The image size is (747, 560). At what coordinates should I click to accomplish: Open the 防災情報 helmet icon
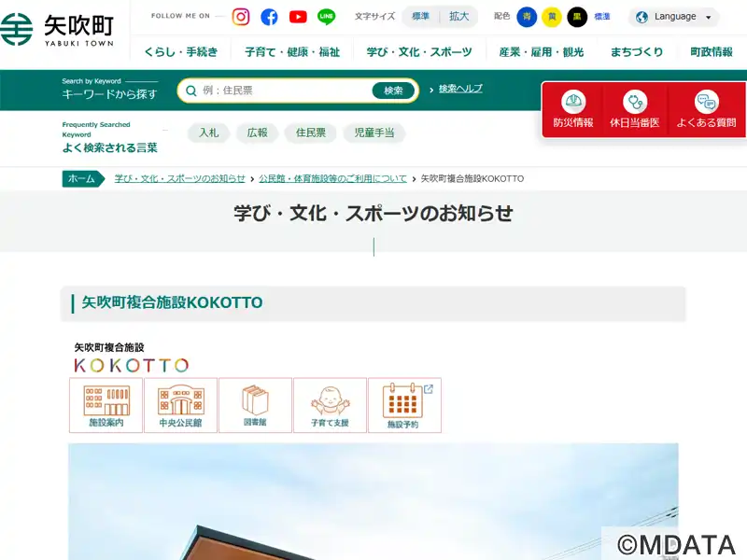[573, 101]
